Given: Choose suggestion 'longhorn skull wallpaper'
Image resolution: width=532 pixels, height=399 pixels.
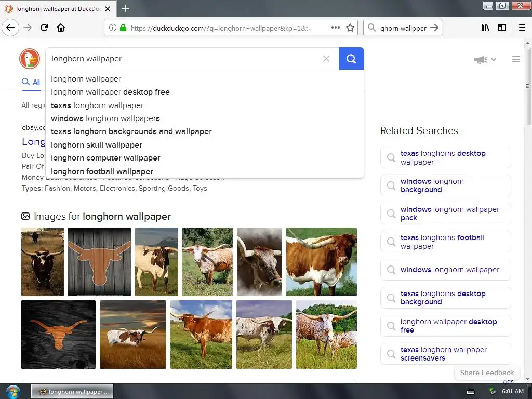Looking at the screenshot, I should pos(205,145).
